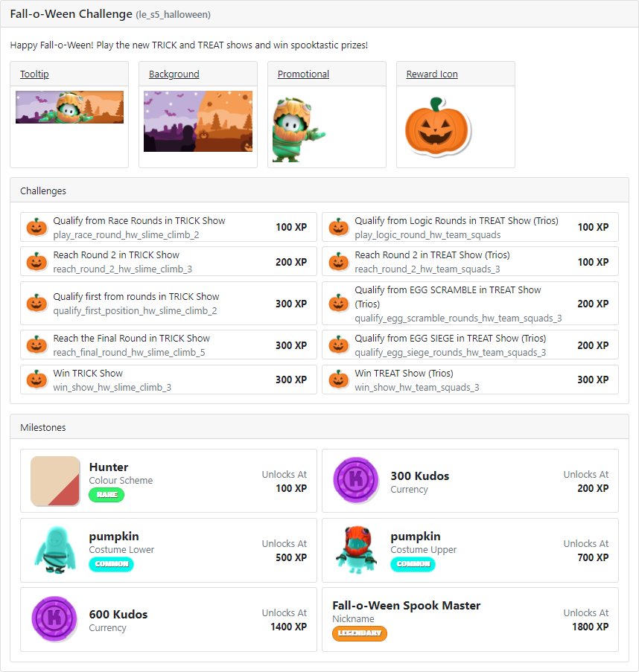Image resolution: width=639 pixels, height=672 pixels.
Task: Click the pumpkin Costume Lower icon
Action: 55,550
